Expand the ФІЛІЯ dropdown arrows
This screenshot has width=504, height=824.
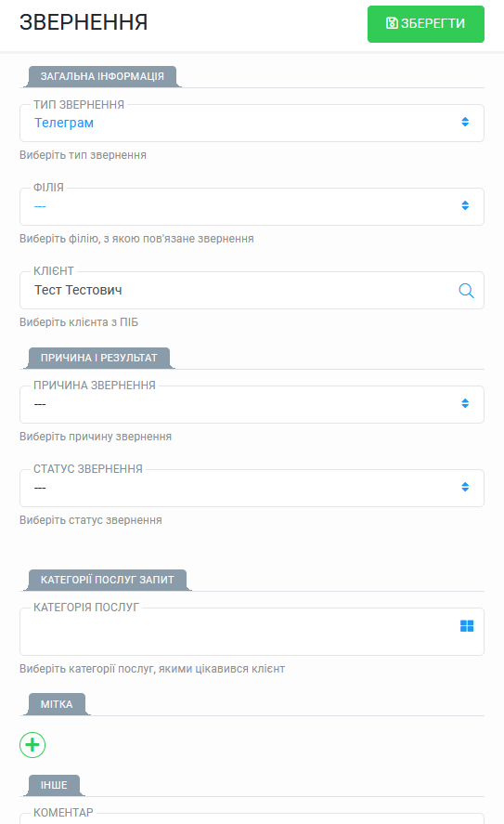[x=465, y=205]
